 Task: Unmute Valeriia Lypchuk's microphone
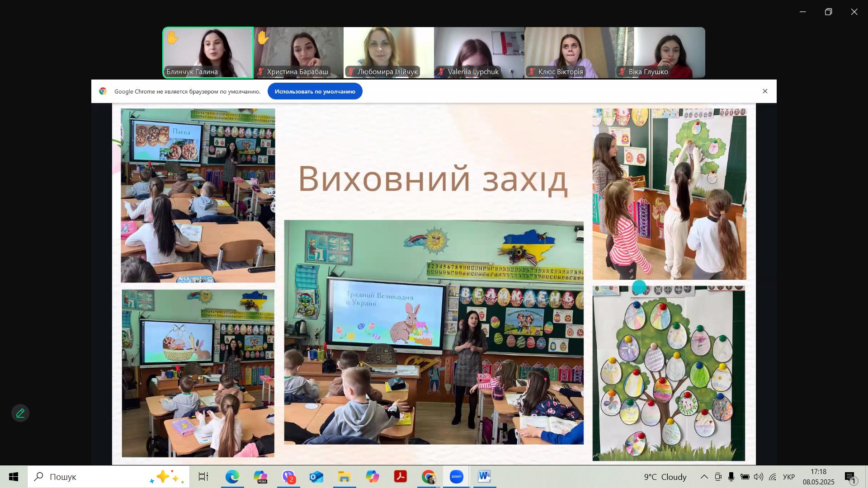441,71
